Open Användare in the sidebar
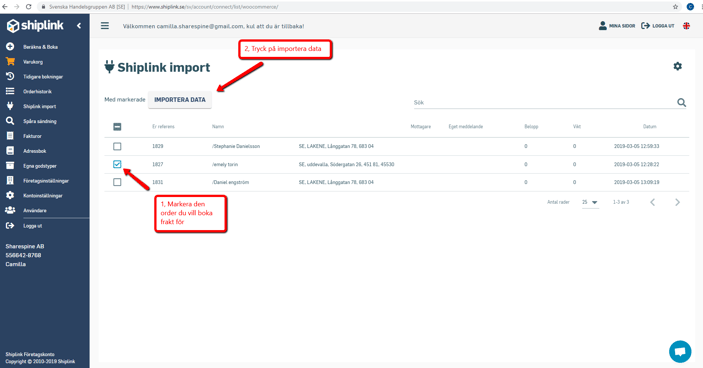 35,211
